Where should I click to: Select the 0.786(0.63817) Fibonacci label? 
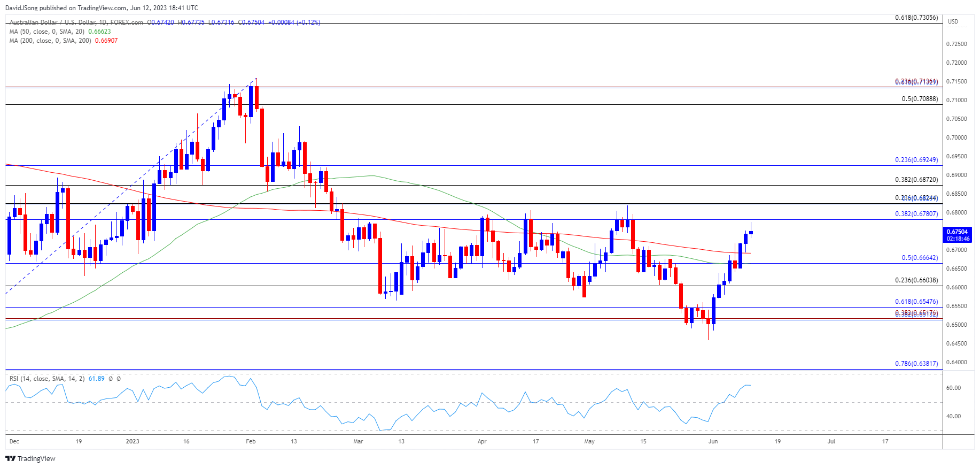(x=916, y=364)
